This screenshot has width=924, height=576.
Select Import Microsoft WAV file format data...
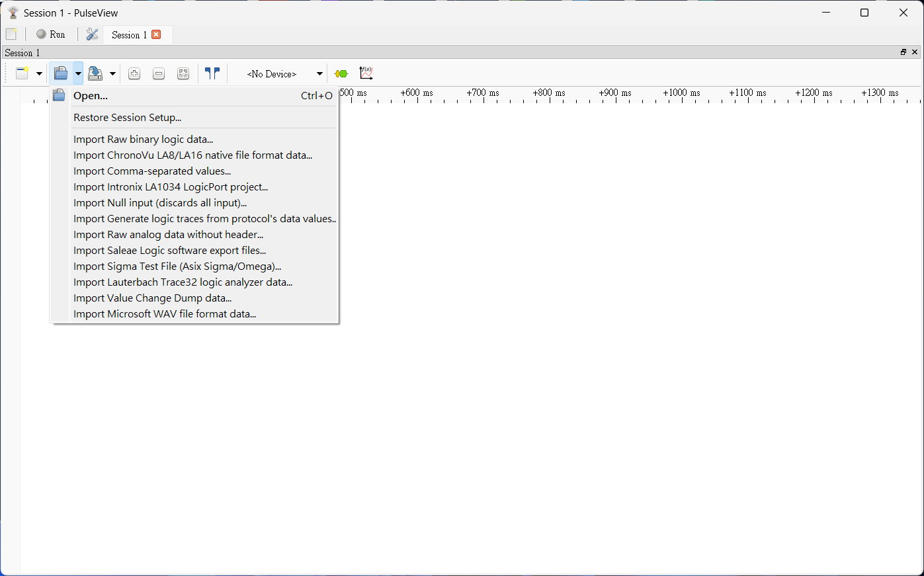coord(194,314)
